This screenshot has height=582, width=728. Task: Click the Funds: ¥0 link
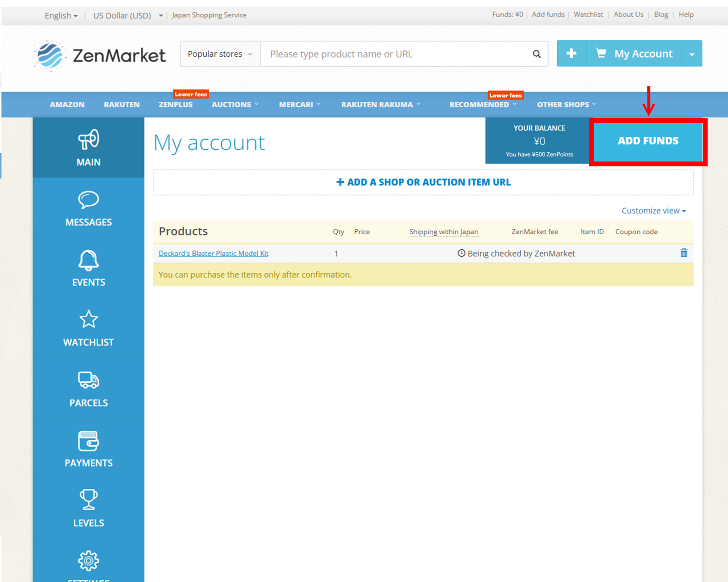coord(508,15)
